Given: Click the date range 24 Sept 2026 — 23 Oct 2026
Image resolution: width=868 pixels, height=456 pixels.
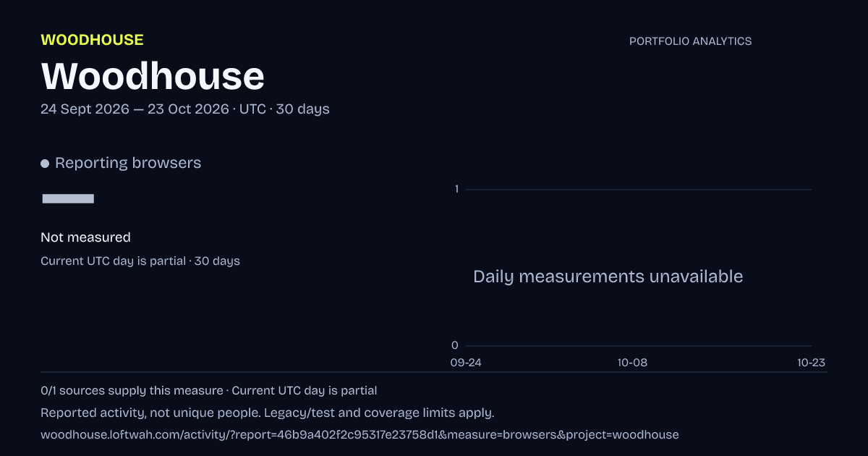Looking at the screenshot, I should 134,109.
